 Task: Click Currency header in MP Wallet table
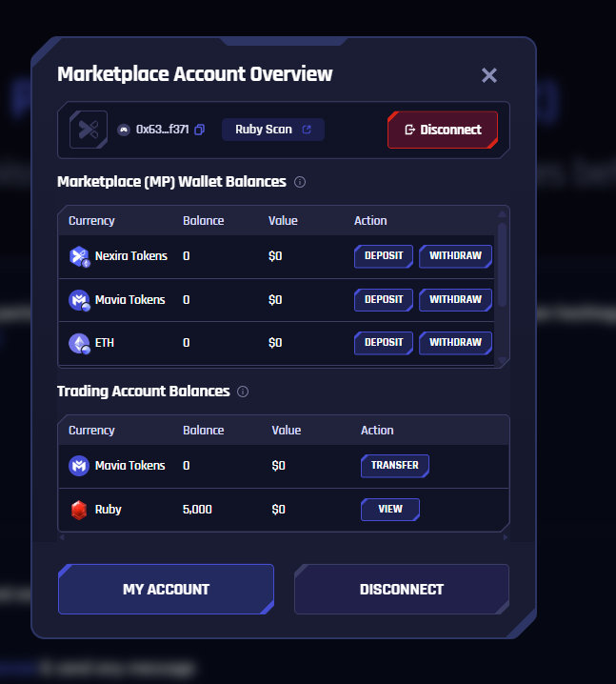(91, 221)
